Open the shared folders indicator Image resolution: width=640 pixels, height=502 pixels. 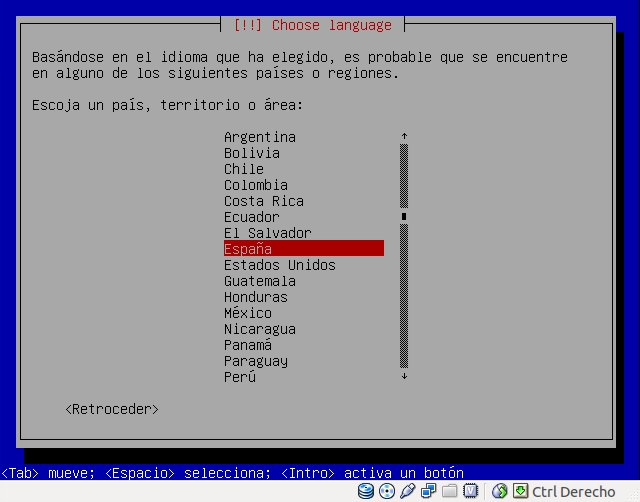(x=449, y=491)
